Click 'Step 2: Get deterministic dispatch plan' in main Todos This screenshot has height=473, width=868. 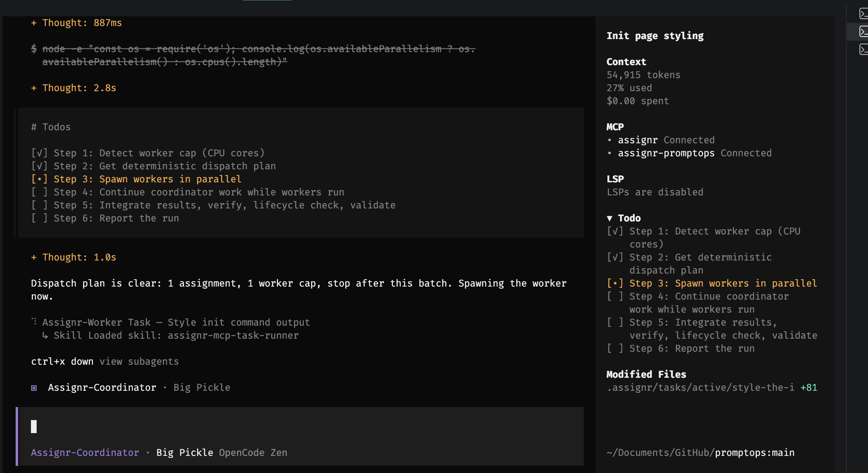click(165, 166)
